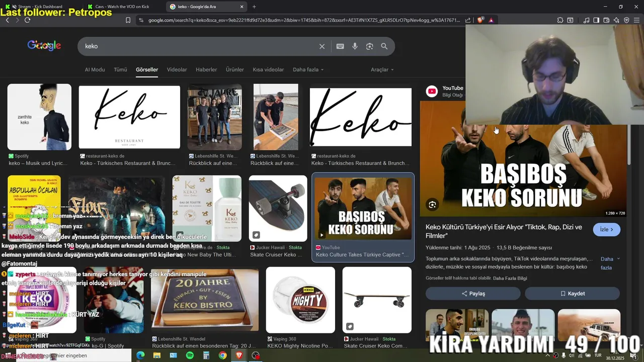644x362 pixels.
Task: Open Microsoft Edge from the taskbar
Action: tap(140, 355)
